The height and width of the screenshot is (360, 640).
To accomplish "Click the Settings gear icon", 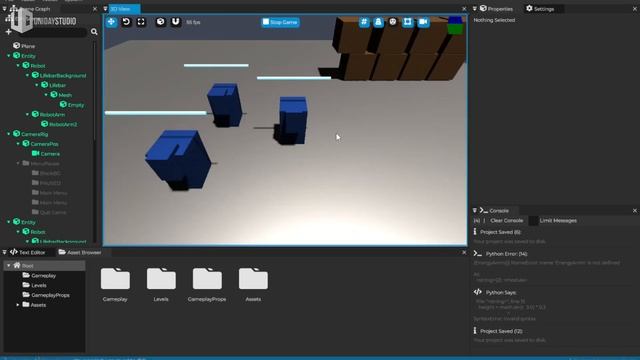I will click(529, 9).
